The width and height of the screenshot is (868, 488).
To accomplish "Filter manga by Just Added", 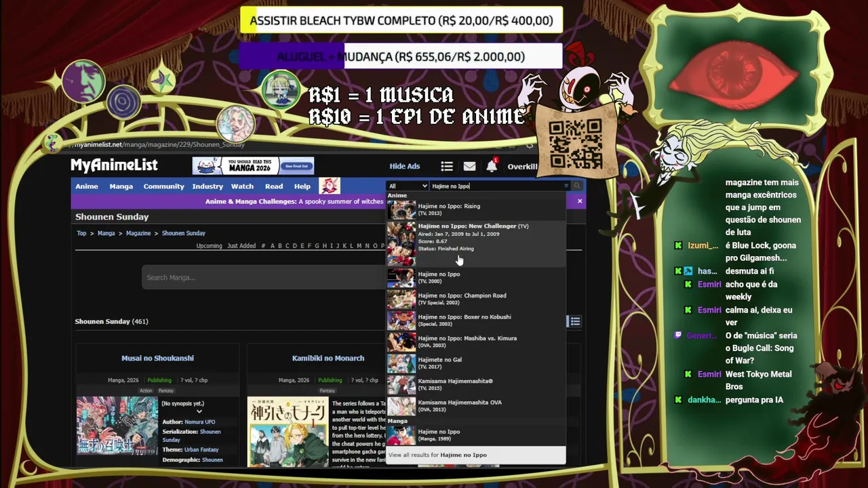I will [x=241, y=246].
